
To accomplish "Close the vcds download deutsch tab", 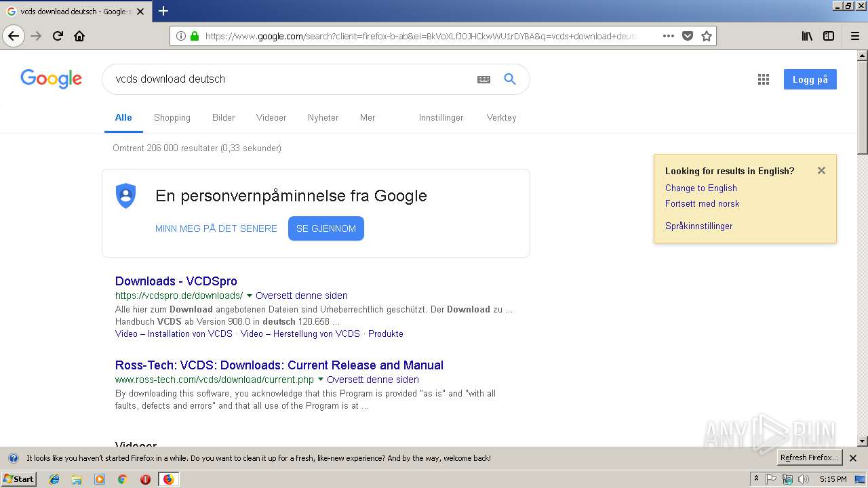I will (x=140, y=12).
